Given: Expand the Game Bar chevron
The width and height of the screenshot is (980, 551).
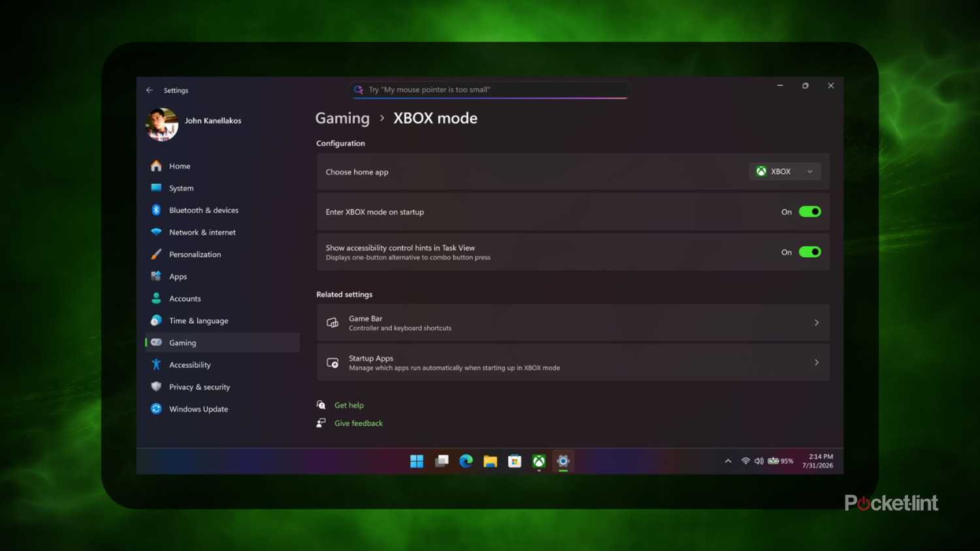Looking at the screenshot, I should coord(816,323).
